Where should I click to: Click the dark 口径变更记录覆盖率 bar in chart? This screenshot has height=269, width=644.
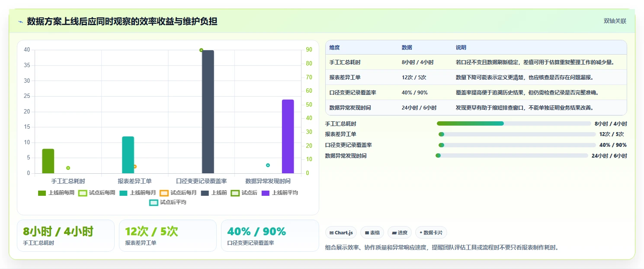click(208, 112)
